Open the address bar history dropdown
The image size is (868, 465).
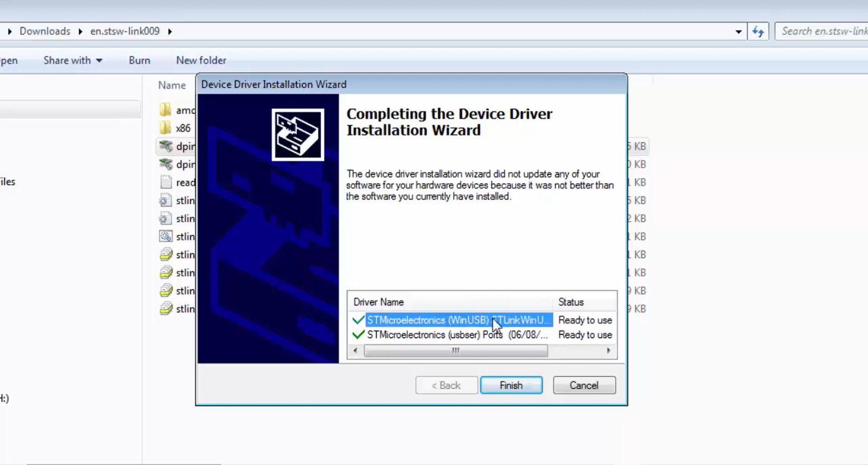click(738, 31)
